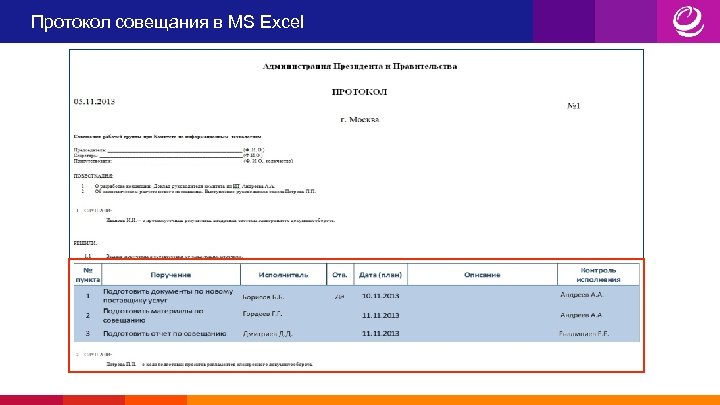Select the controller name in row 3
720x405 pixels.
(x=584, y=334)
